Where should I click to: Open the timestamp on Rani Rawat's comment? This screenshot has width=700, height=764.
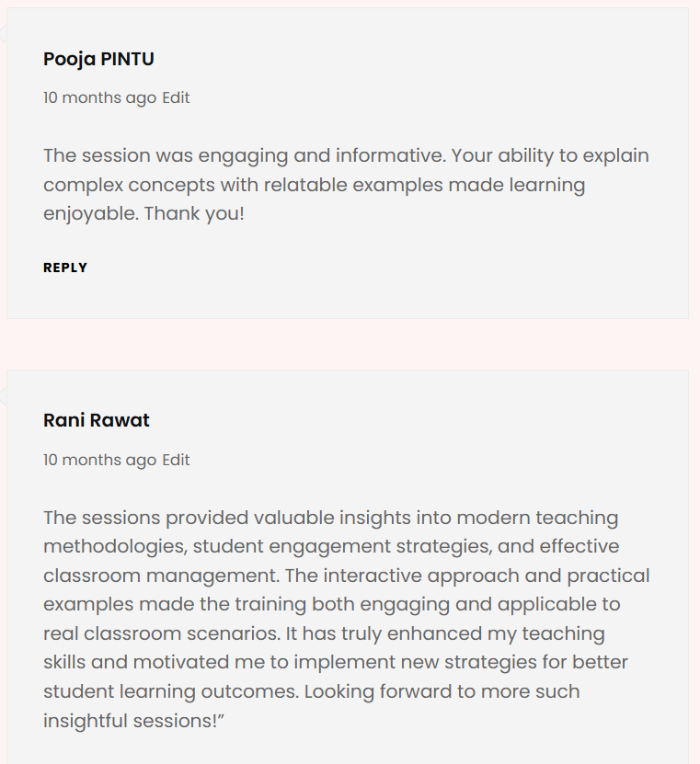point(99,460)
